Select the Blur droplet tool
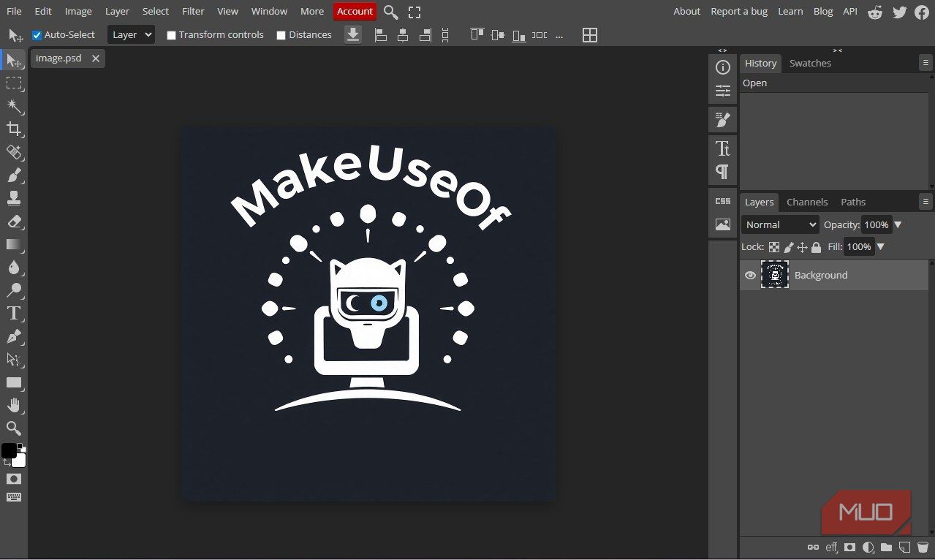The image size is (935, 560). (x=14, y=268)
